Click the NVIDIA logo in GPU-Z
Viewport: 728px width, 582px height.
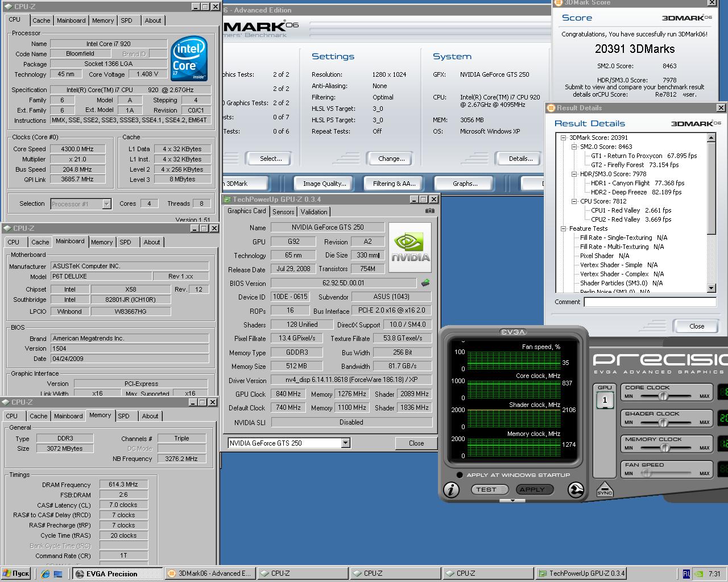coord(411,248)
